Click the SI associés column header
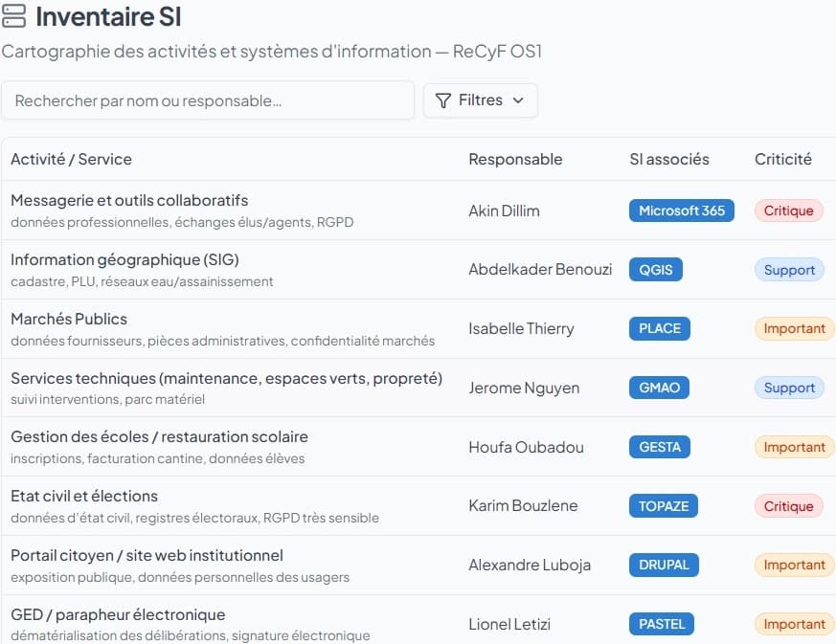The height and width of the screenshot is (644, 836). [669, 159]
